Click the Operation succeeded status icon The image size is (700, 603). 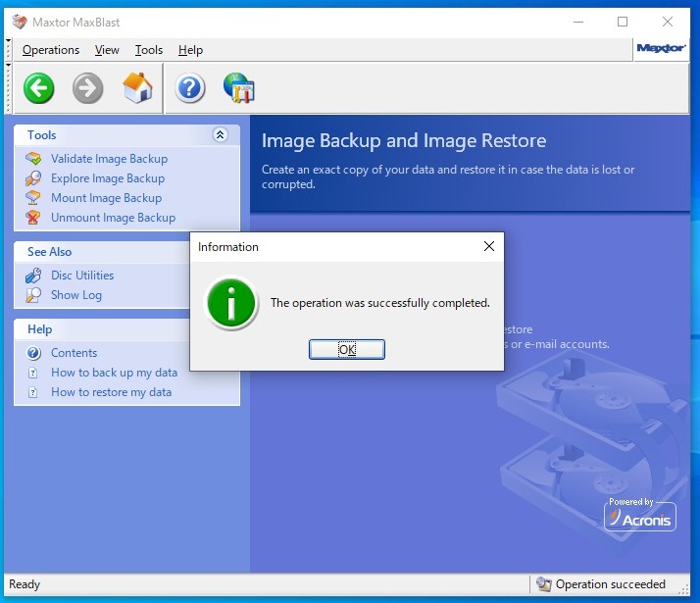[544, 583]
